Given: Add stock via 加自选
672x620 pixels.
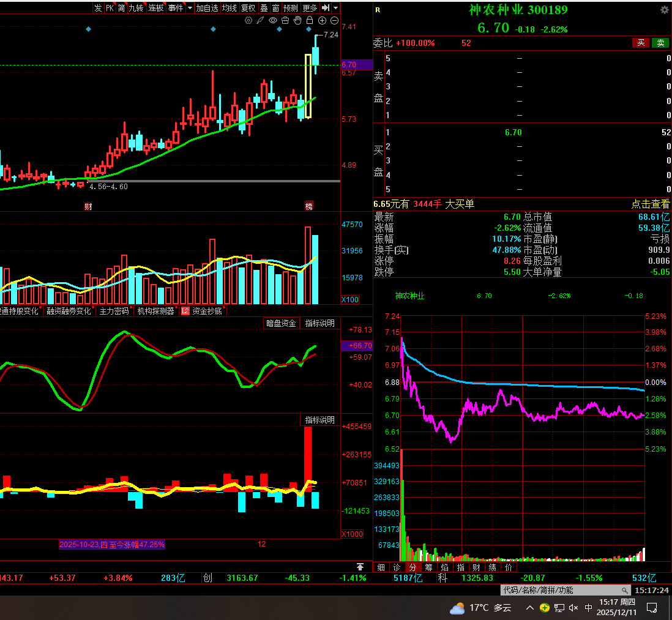Looking at the screenshot, I should click(x=207, y=8).
